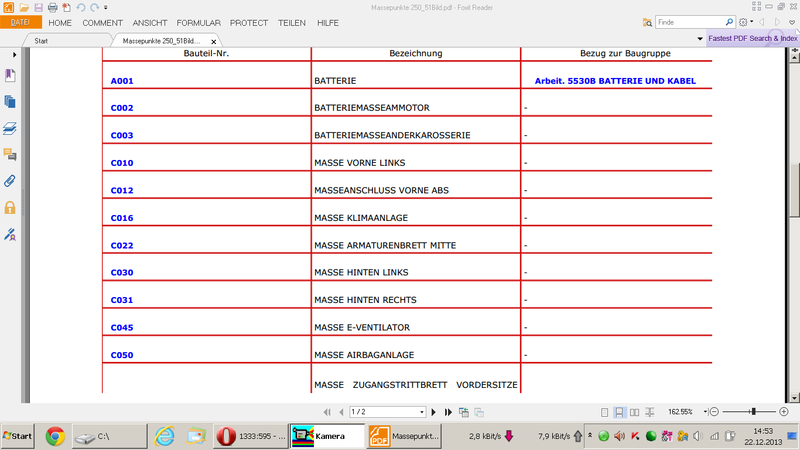Open the Security lock panel

point(10,208)
